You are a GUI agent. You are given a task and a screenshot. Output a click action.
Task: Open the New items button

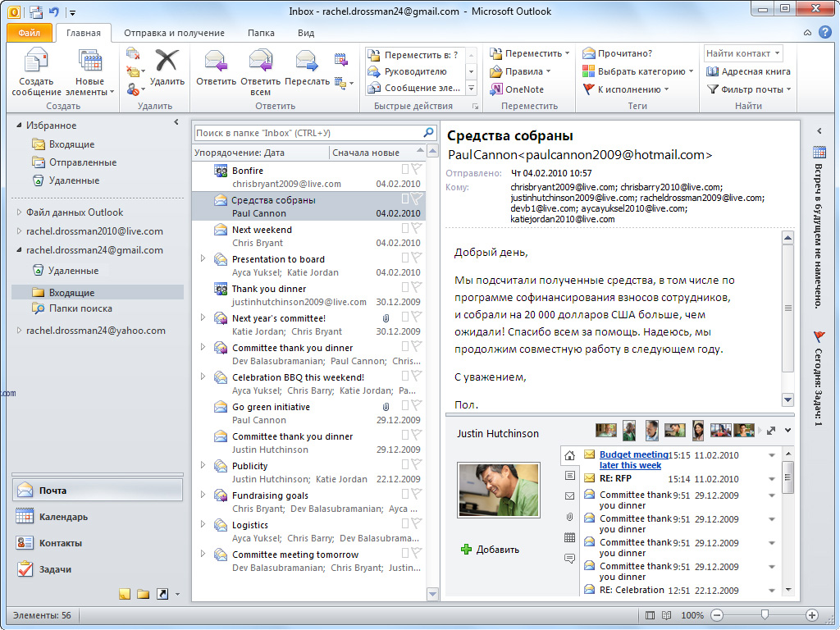[x=89, y=72]
